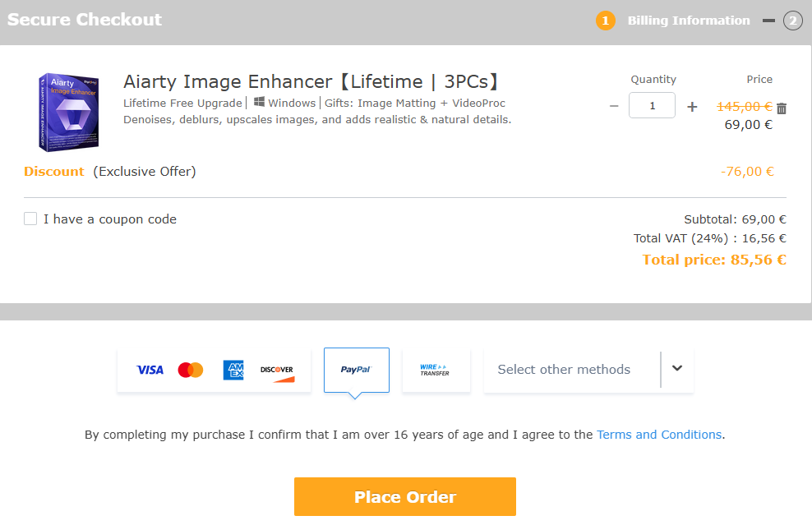Click the Windows platform icon
812x525 pixels.
(259, 103)
